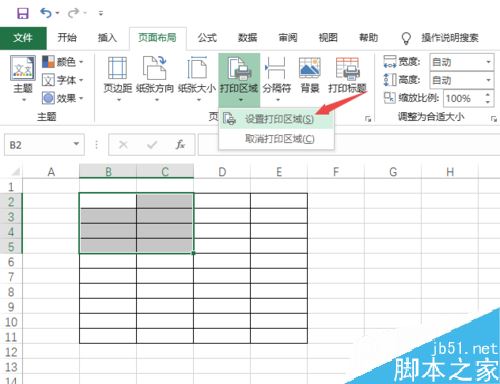Open the Name Box dropdown arrow
500x384 pixels.
pos(77,144)
